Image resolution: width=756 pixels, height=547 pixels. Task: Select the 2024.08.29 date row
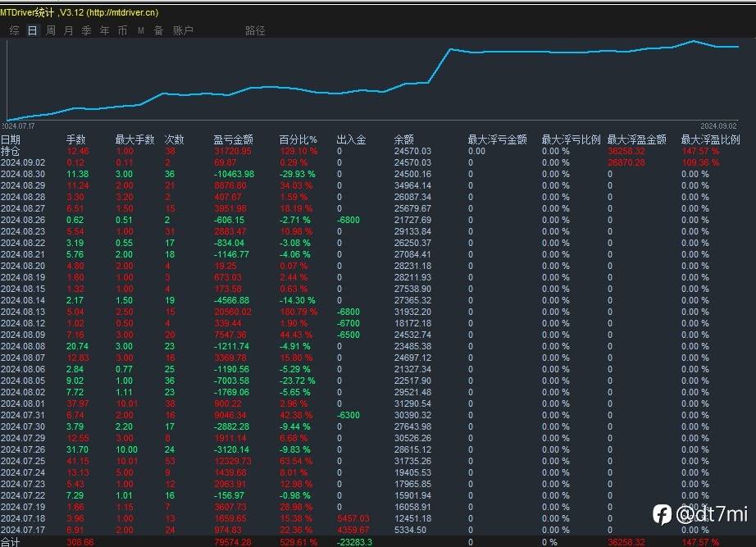23,185
